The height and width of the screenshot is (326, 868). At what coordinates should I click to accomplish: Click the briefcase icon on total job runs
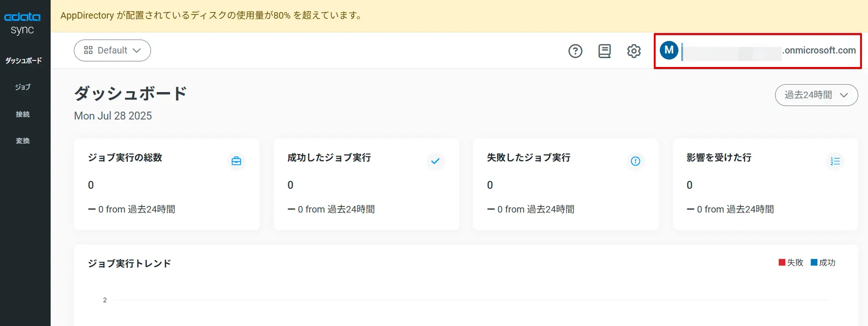tap(236, 161)
